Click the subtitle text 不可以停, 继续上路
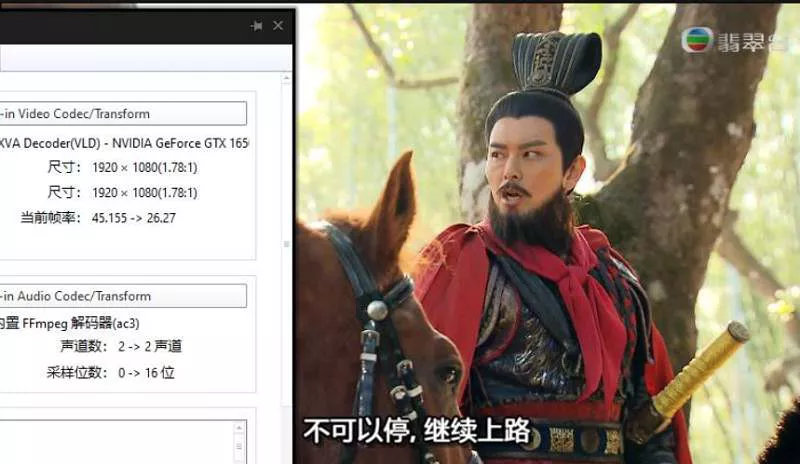 (x=415, y=431)
